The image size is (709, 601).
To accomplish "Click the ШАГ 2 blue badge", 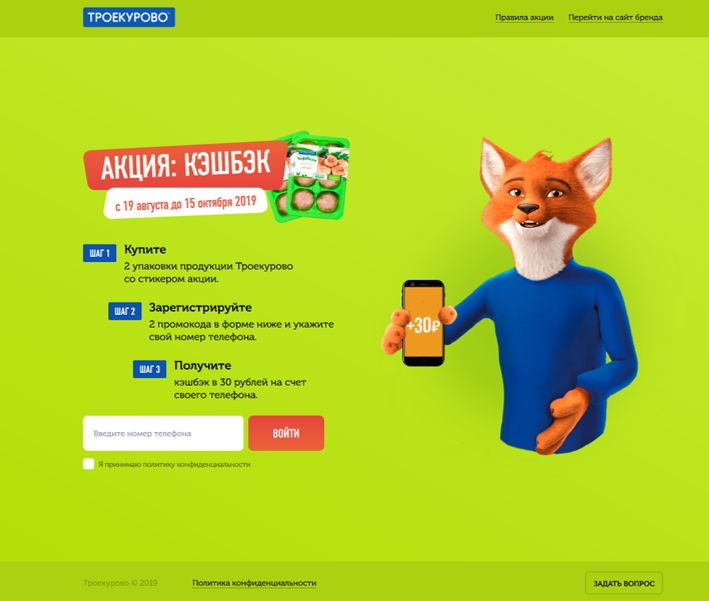I will [125, 311].
